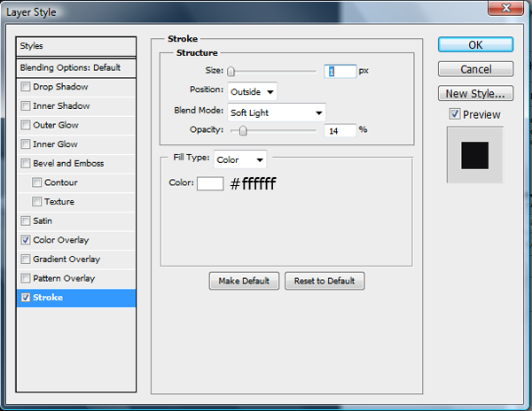Open Blending Options: Default
Screen dimensions: 532x411
point(76,68)
